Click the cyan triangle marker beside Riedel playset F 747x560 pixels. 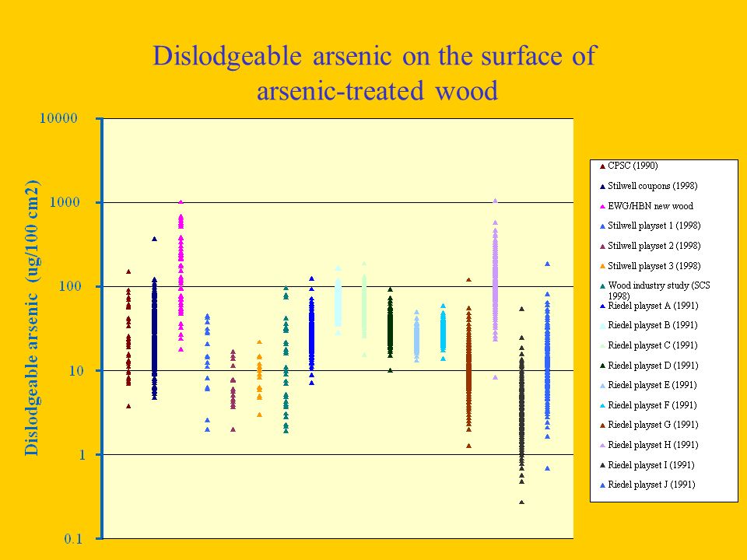point(602,406)
